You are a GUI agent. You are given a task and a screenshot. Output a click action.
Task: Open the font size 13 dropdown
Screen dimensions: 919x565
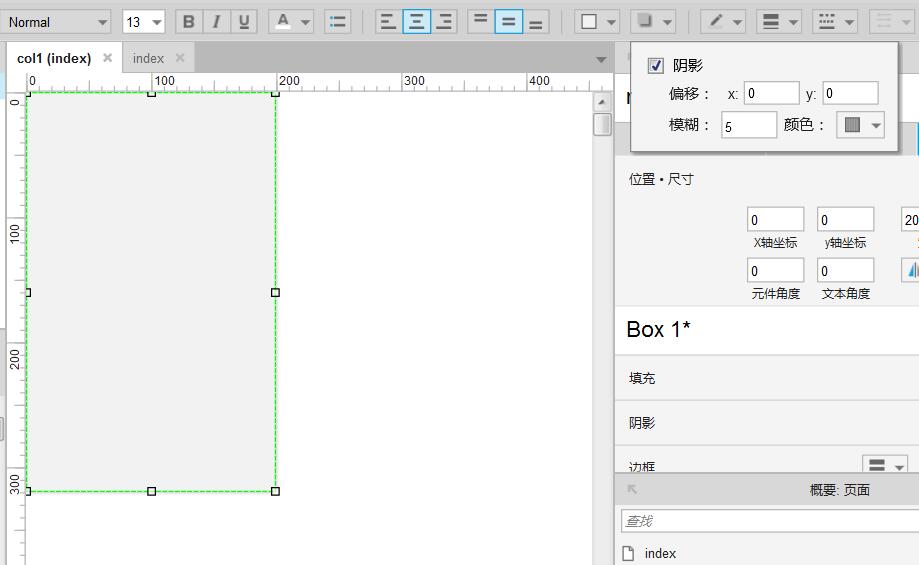(x=144, y=22)
